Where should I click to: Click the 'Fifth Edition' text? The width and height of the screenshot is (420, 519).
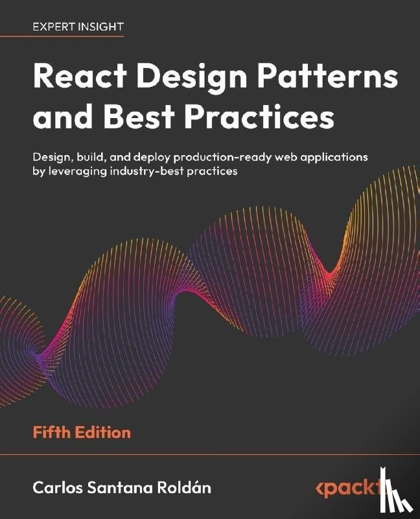(x=82, y=433)
